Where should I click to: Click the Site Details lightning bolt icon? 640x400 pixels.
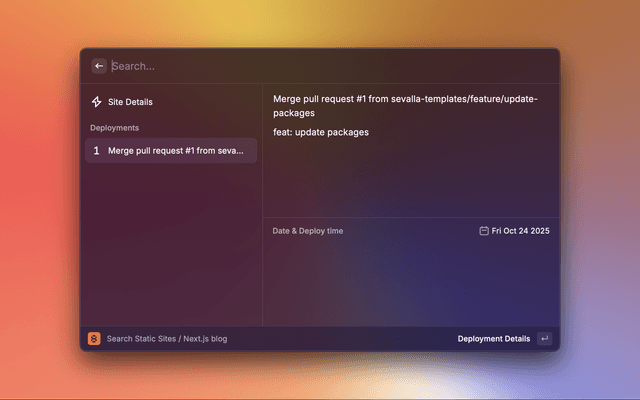(96, 102)
